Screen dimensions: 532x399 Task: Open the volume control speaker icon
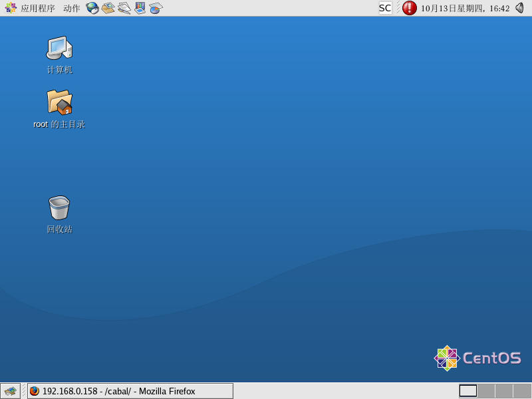(520, 8)
